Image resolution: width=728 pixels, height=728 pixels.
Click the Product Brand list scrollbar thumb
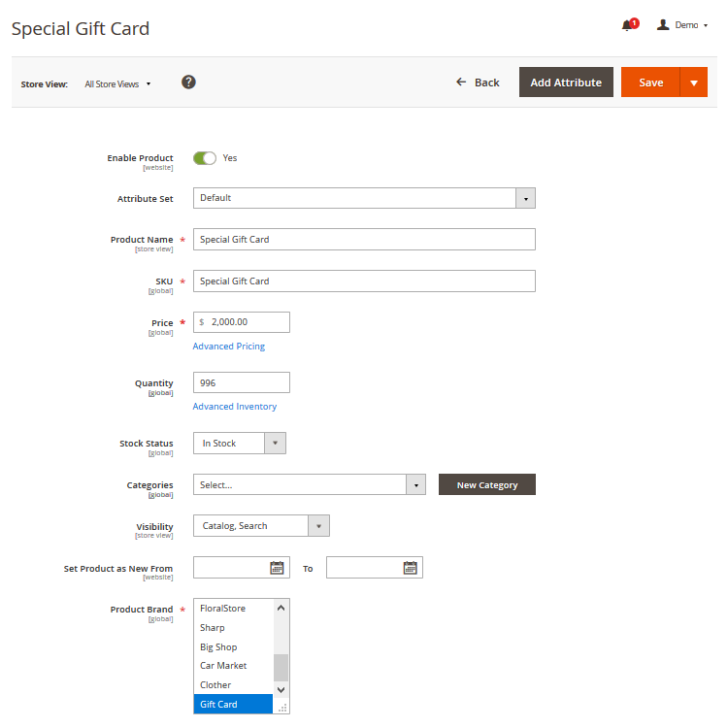click(x=281, y=667)
